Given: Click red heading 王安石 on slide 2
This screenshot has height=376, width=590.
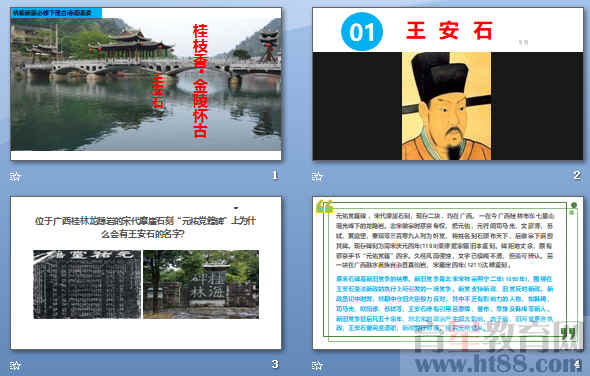Looking at the screenshot, I should pos(449,31).
